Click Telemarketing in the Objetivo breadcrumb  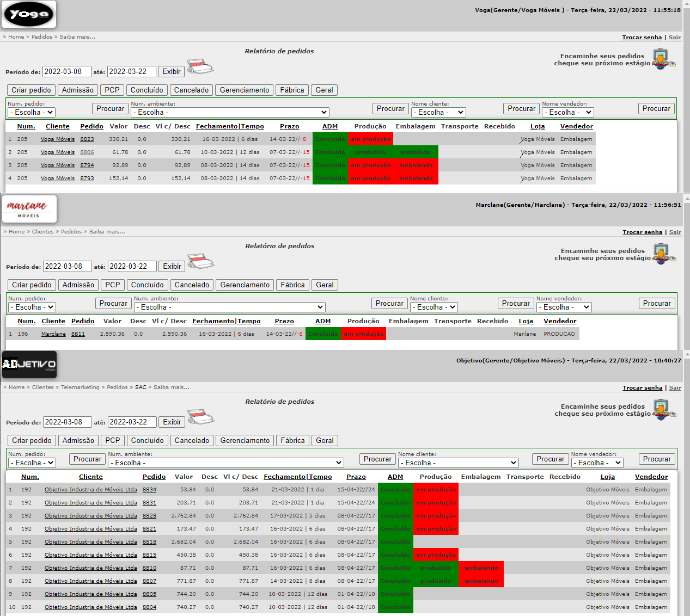[x=80, y=387]
